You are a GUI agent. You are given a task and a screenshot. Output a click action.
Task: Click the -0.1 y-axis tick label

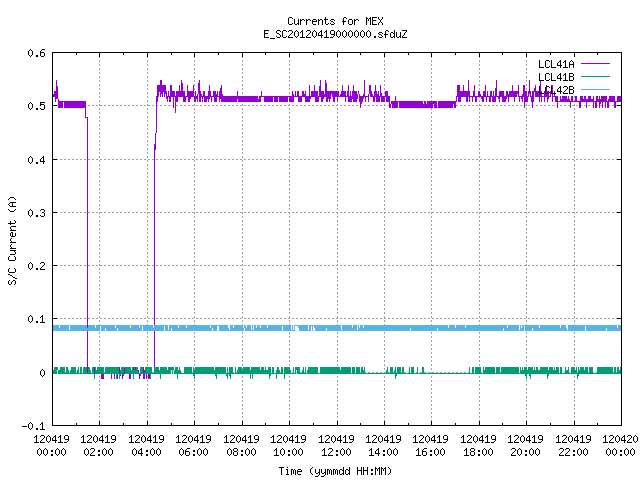tap(33, 426)
